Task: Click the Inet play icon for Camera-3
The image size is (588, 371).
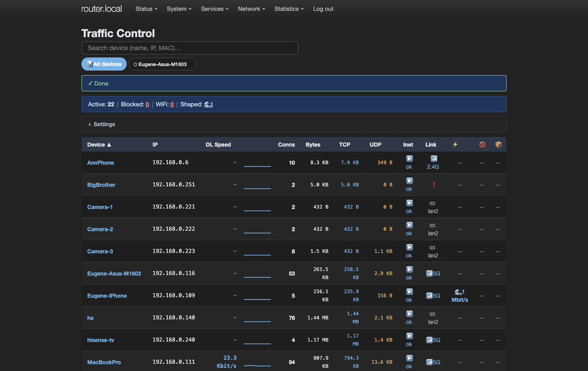Action: pyautogui.click(x=410, y=247)
